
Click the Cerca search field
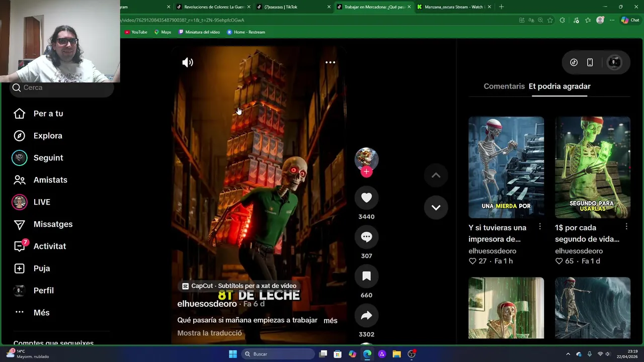[61, 87]
